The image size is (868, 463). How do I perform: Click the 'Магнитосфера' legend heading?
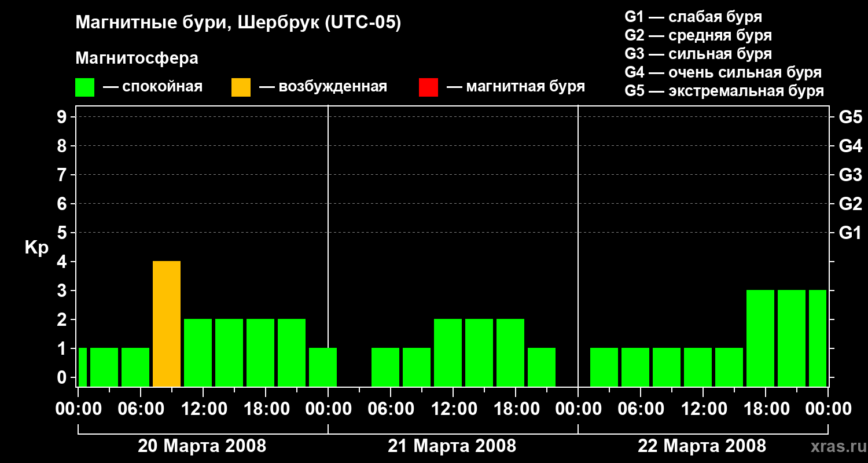pos(137,58)
